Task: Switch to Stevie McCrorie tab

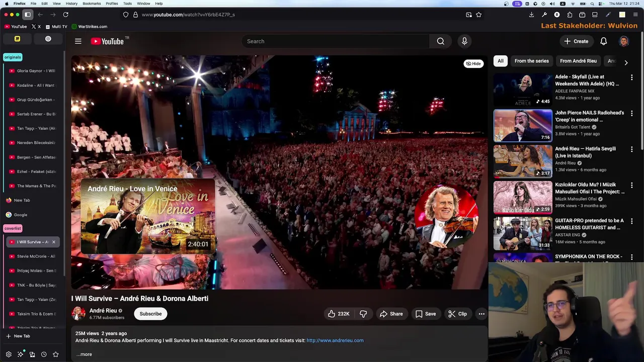Action: click(33, 256)
